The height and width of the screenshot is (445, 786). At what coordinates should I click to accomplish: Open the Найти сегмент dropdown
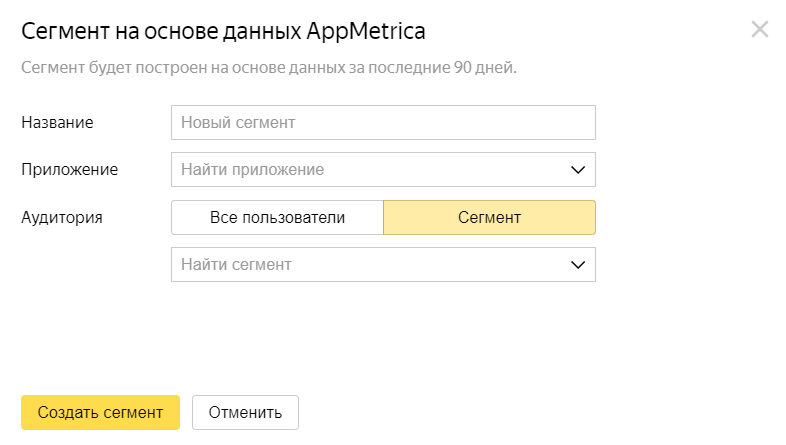383,265
